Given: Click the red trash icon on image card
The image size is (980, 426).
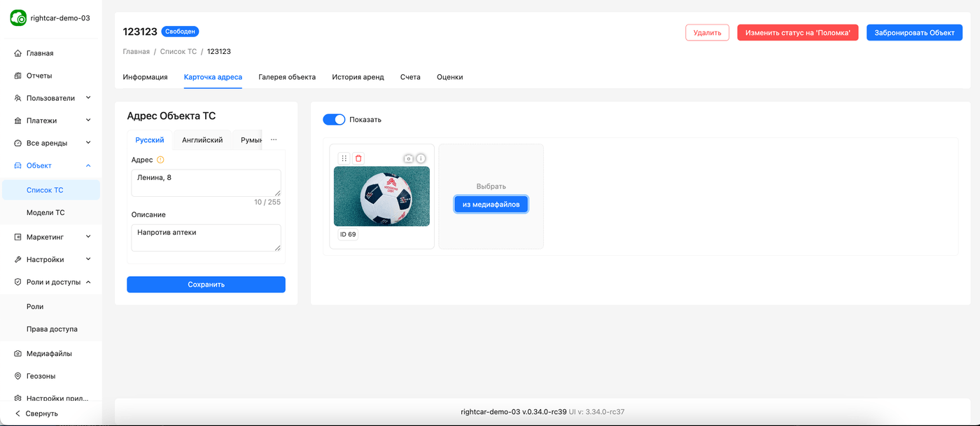Looking at the screenshot, I should pyautogui.click(x=358, y=158).
